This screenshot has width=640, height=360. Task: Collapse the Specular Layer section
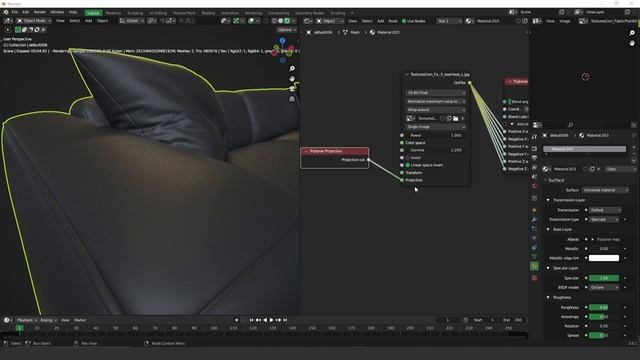548,268
